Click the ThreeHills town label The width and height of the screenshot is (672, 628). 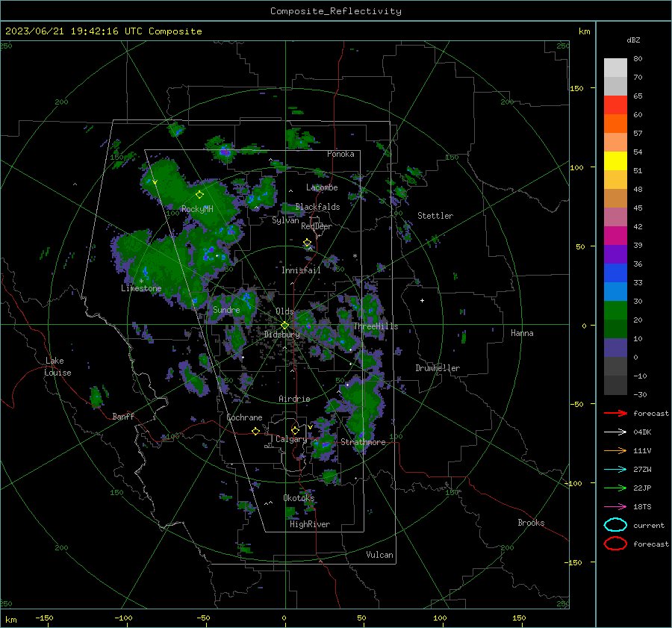376,326
